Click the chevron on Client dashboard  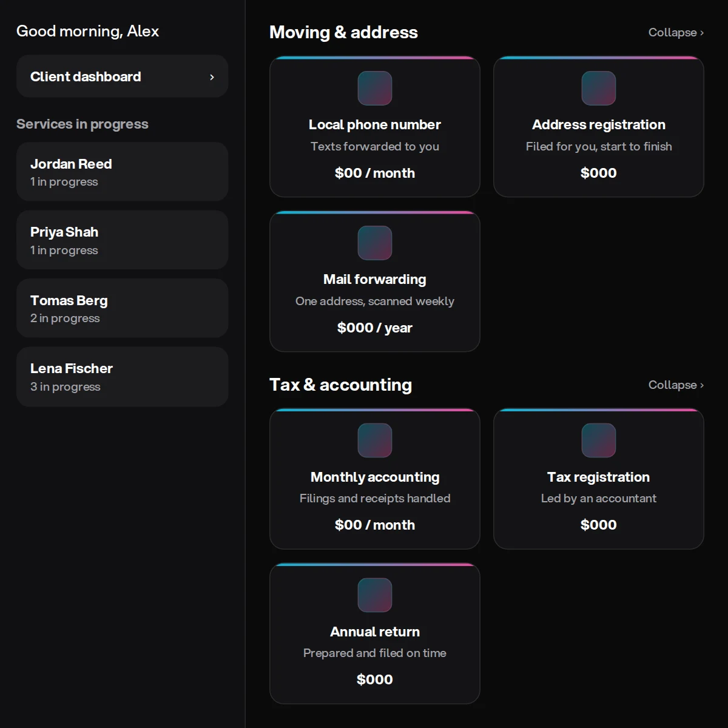212,77
